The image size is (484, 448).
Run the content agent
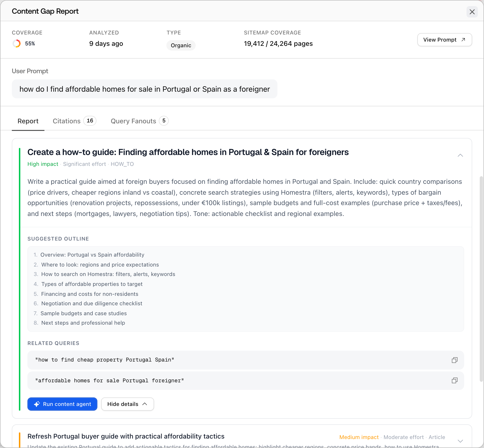pyautogui.click(x=62, y=404)
